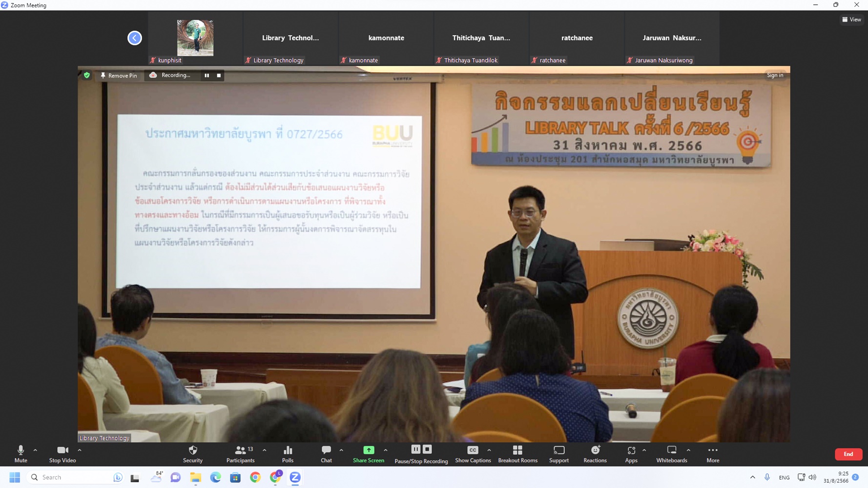Open the More menu
This screenshot has width=868, height=488.
[x=712, y=453]
